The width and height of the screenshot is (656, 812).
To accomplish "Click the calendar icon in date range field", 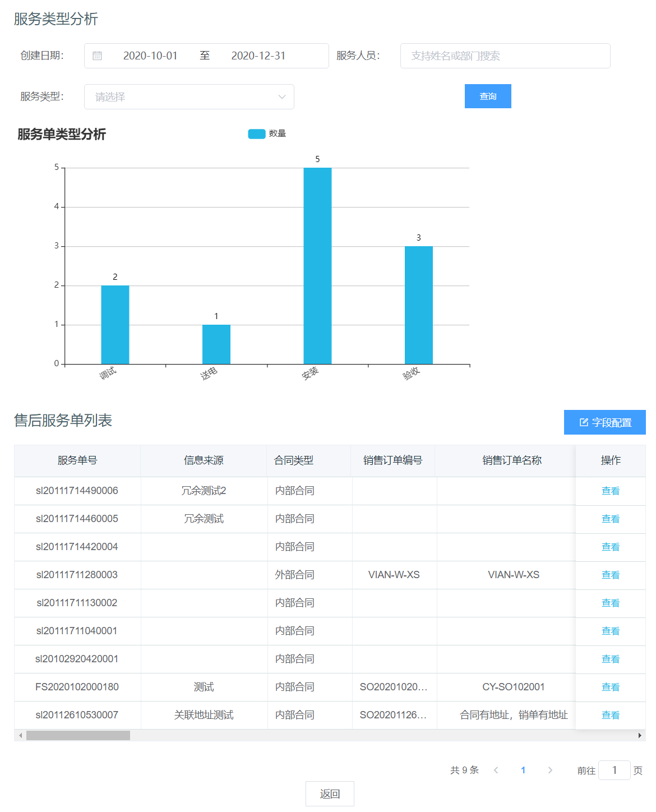I will [97, 56].
